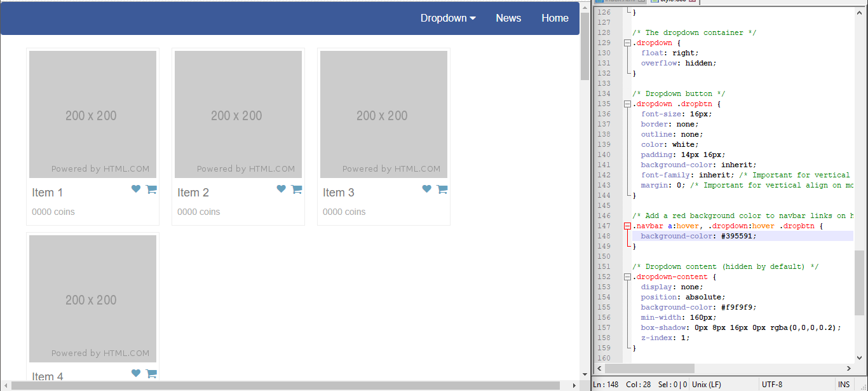
Task: Click line number 148 in the gutter
Action: pyautogui.click(x=604, y=236)
